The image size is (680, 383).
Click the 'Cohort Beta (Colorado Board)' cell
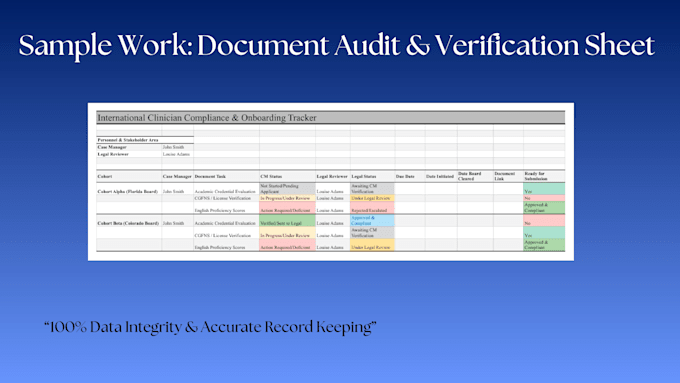129,223
